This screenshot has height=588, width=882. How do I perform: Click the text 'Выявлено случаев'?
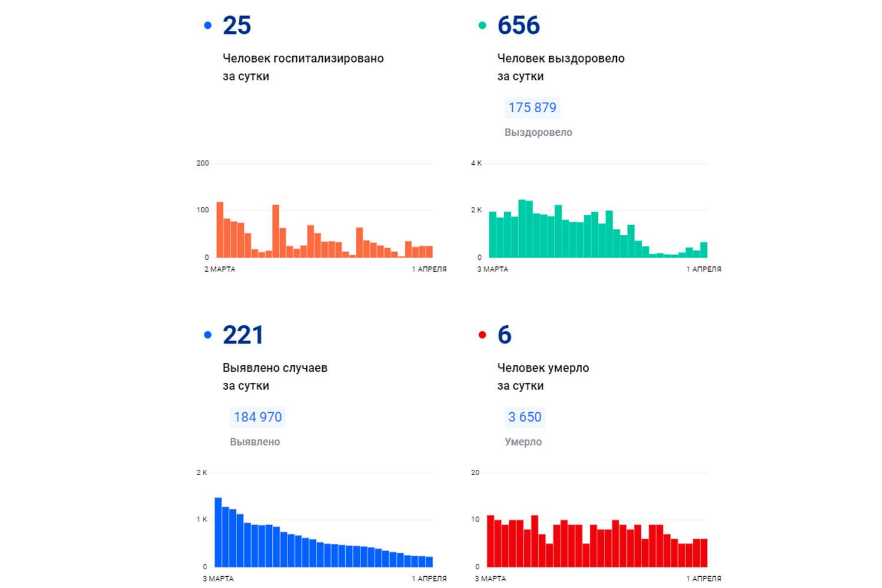275,368
